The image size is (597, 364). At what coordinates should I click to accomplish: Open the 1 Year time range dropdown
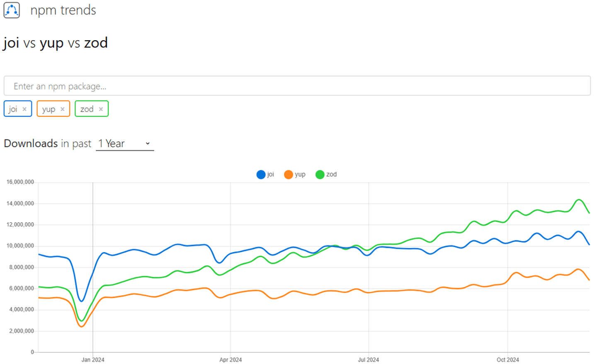point(124,143)
